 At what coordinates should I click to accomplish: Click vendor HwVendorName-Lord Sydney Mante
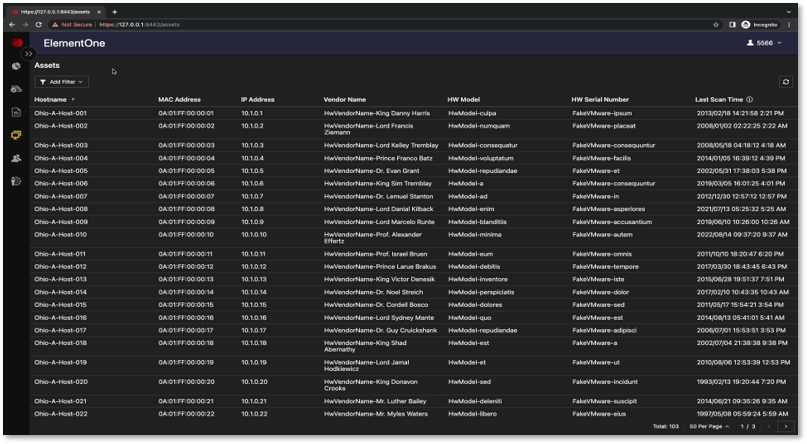tap(379, 318)
